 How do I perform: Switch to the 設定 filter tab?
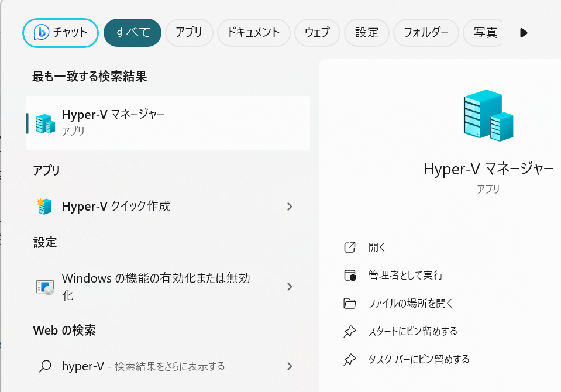367,33
